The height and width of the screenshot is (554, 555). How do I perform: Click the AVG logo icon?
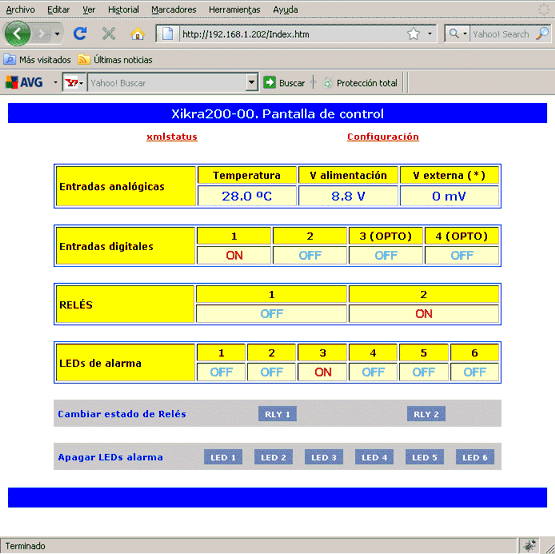24,82
